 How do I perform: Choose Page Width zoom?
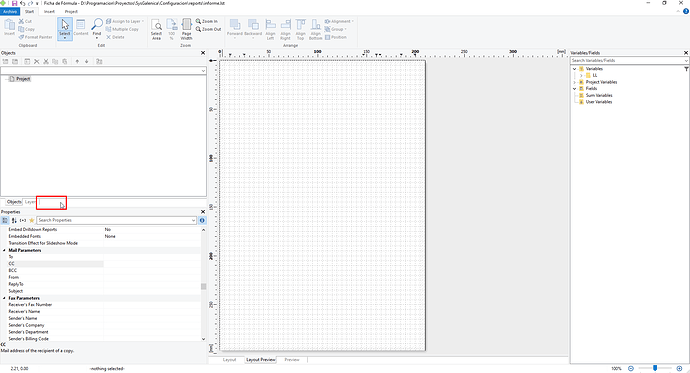click(x=187, y=29)
